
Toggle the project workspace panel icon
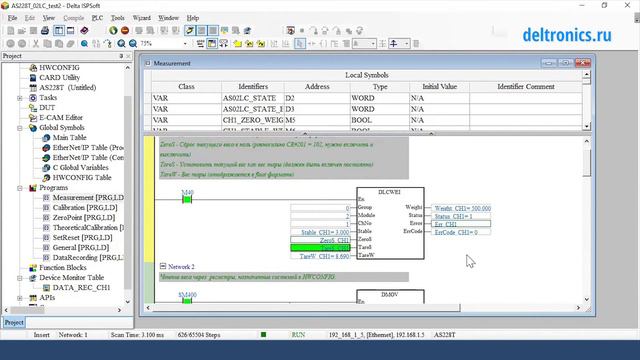tap(59, 31)
